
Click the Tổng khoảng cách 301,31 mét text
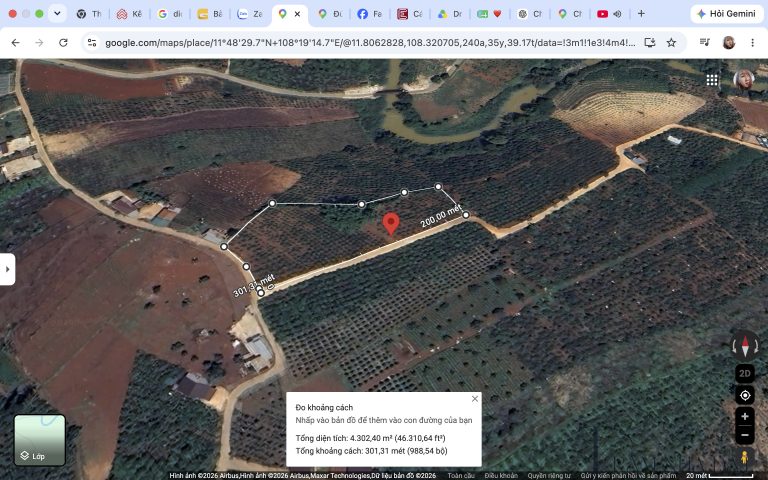[371, 451]
